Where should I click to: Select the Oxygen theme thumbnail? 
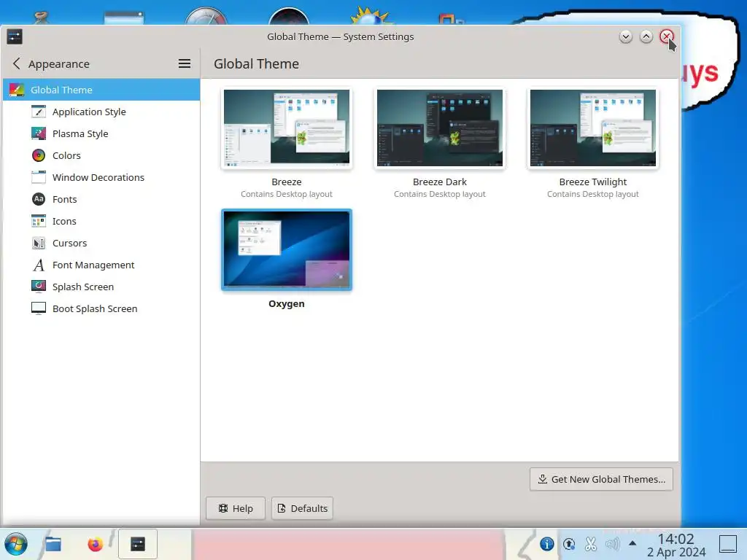tap(286, 249)
